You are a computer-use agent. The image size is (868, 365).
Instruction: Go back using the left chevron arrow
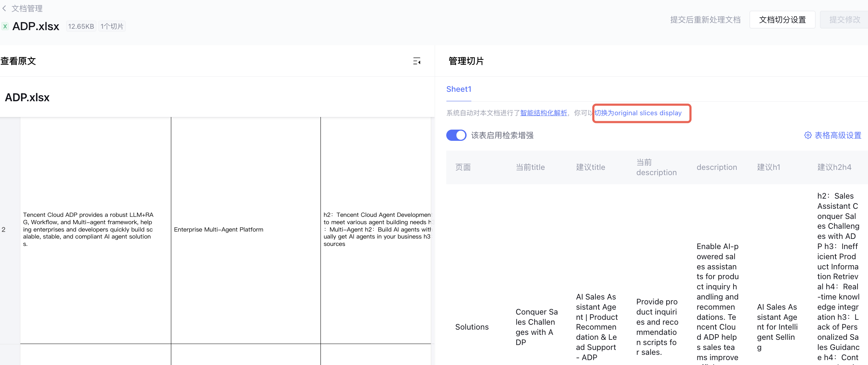4,8
